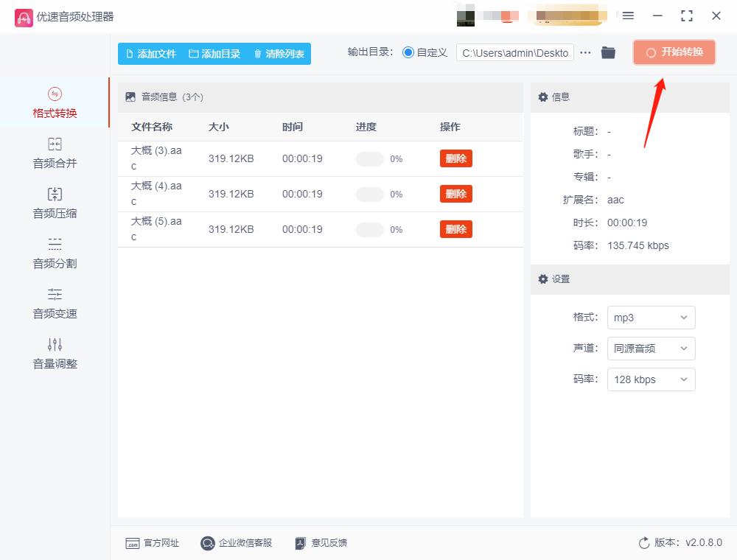Click the folder icon next to output path
Screen dimensions: 737x560
pos(608,52)
